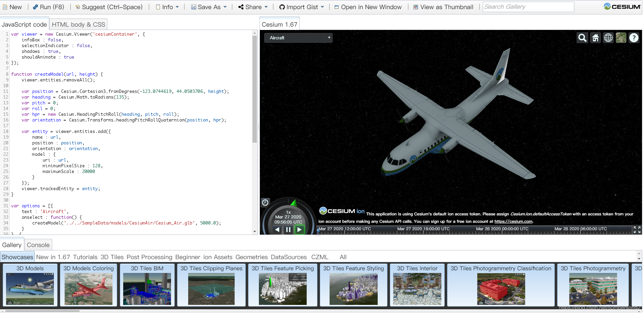This screenshot has width=644, height=314.
Task: Select DataSources gallery category
Action: point(289,257)
